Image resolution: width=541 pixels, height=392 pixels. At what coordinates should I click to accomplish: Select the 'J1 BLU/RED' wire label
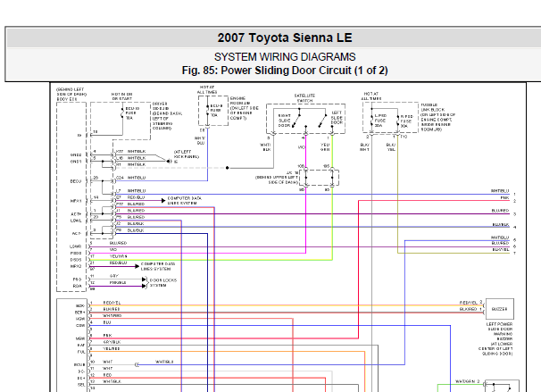point(130,211)
